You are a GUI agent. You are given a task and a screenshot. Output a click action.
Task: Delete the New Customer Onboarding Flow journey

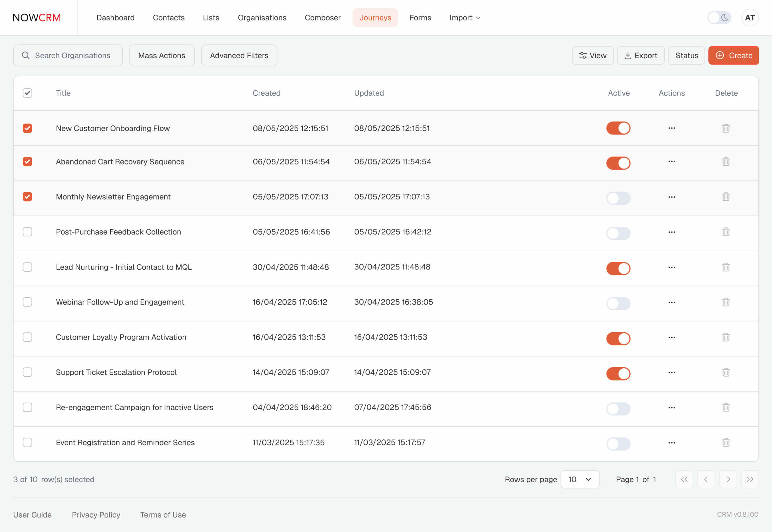(726, 128)
